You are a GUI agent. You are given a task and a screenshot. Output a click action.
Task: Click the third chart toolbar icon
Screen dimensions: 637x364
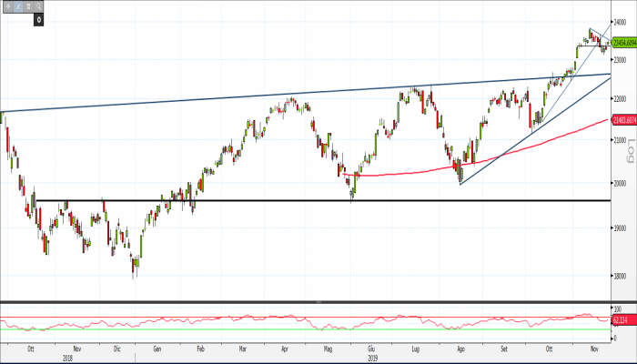click(x=28, y=6)
